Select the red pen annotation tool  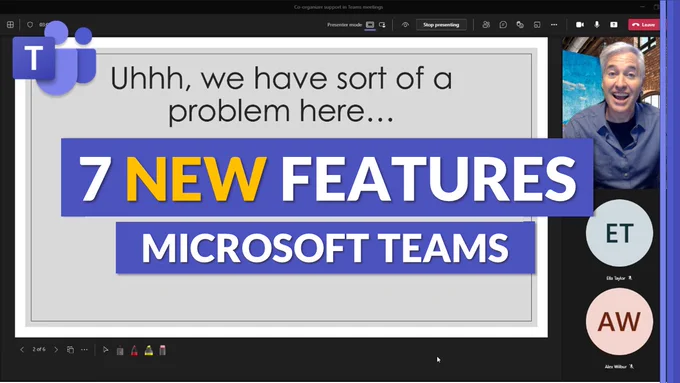click(134, 350)
